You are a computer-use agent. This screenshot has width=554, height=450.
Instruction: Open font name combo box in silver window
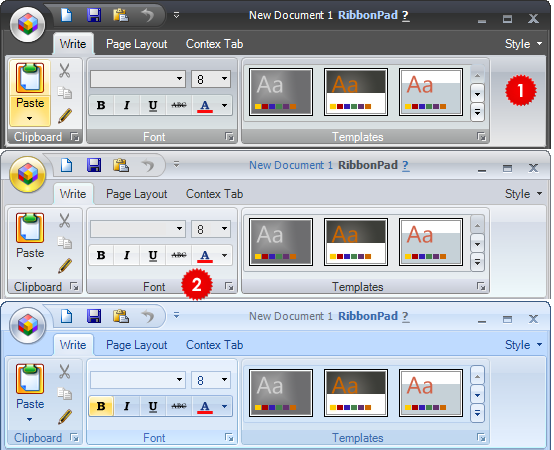coord(138,229)
